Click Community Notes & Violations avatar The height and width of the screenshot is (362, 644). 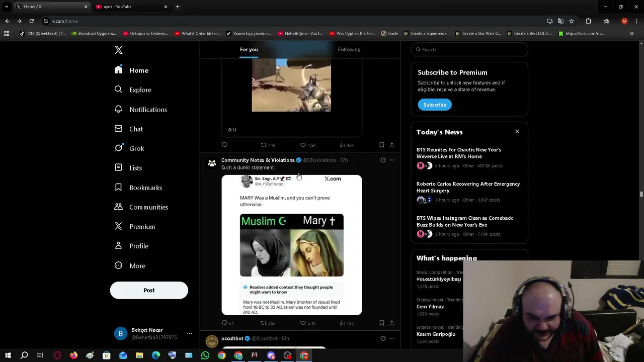pyautogui.click(x=212, y=163)
